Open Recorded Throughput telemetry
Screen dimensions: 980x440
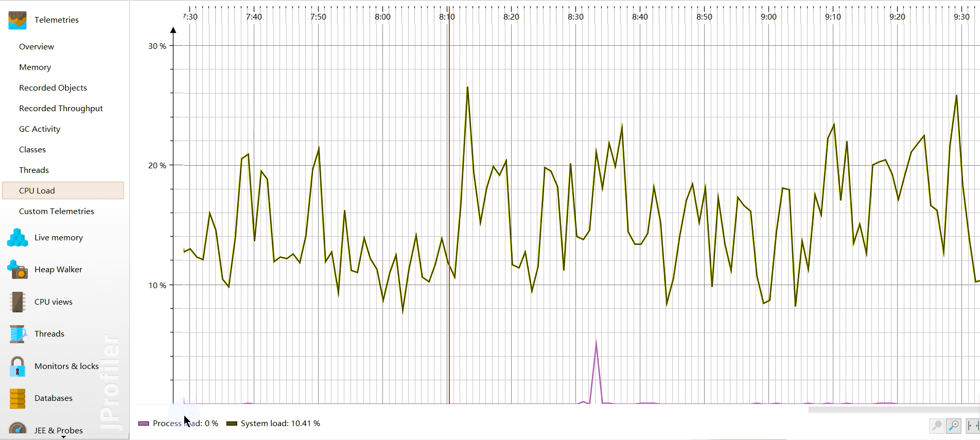click(x=61, y=109)
